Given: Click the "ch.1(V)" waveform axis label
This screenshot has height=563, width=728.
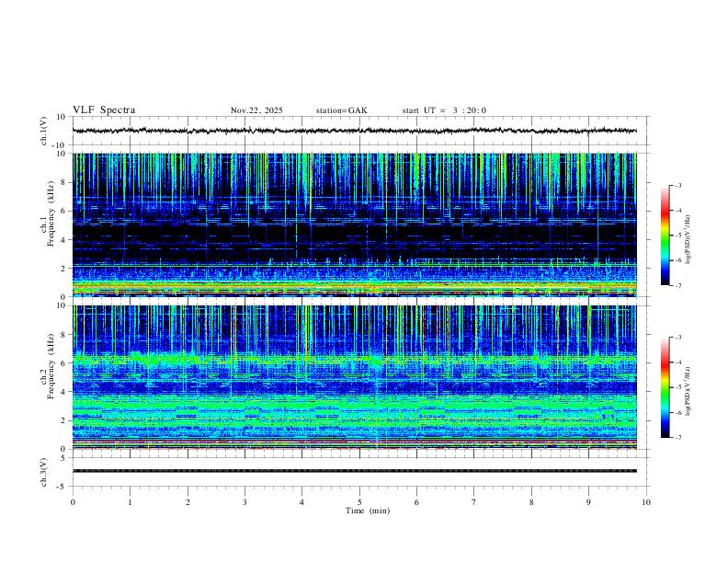Looking at the screenshot, I should [44, 131].
